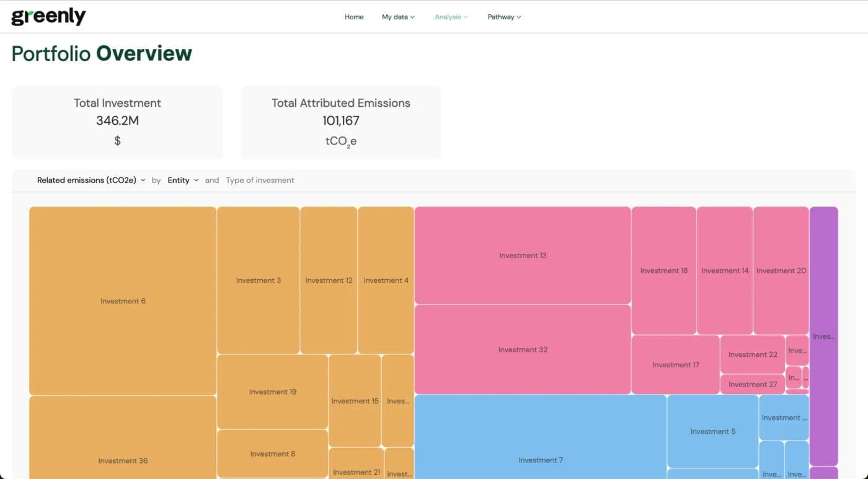Select the Investment 32 segment

point(523,349)
